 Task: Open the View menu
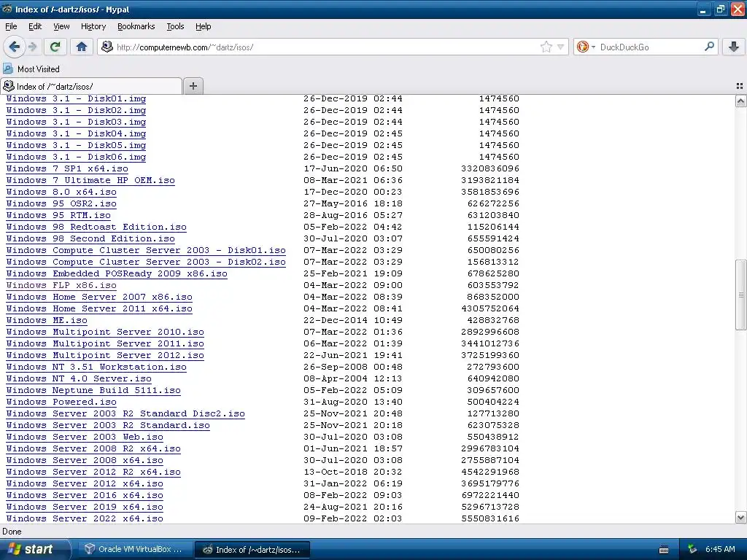tap(61, 26)
